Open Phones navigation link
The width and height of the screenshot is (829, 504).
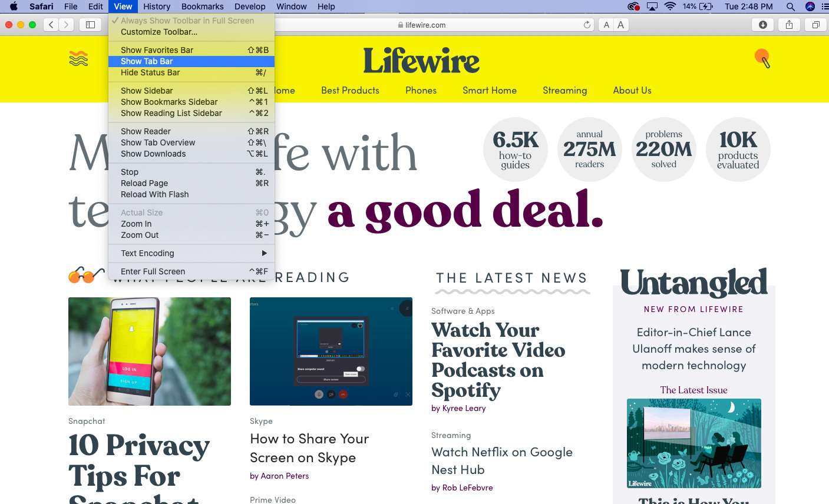[421, 90]
